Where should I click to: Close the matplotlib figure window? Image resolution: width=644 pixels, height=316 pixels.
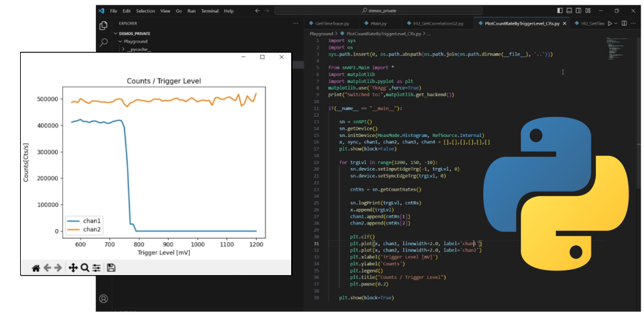[281, 57]
